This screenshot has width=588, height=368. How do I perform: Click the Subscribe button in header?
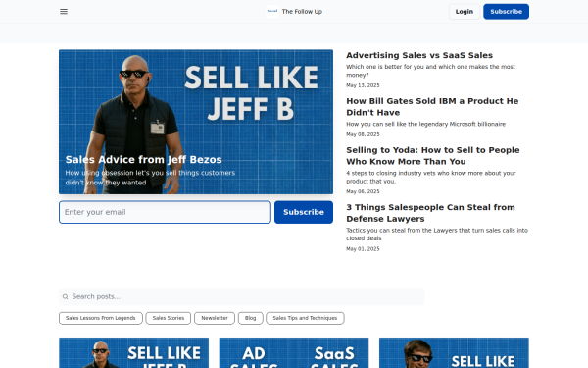tap(506, 12)
